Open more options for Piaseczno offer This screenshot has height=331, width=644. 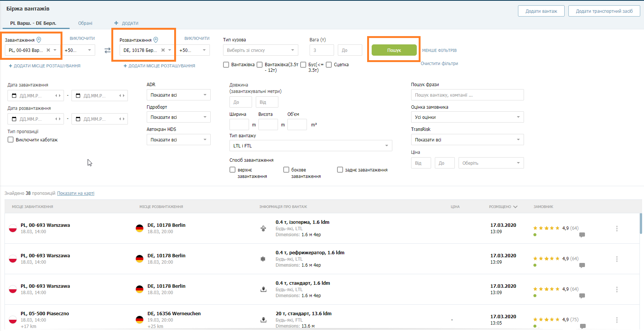click(617, 320)
